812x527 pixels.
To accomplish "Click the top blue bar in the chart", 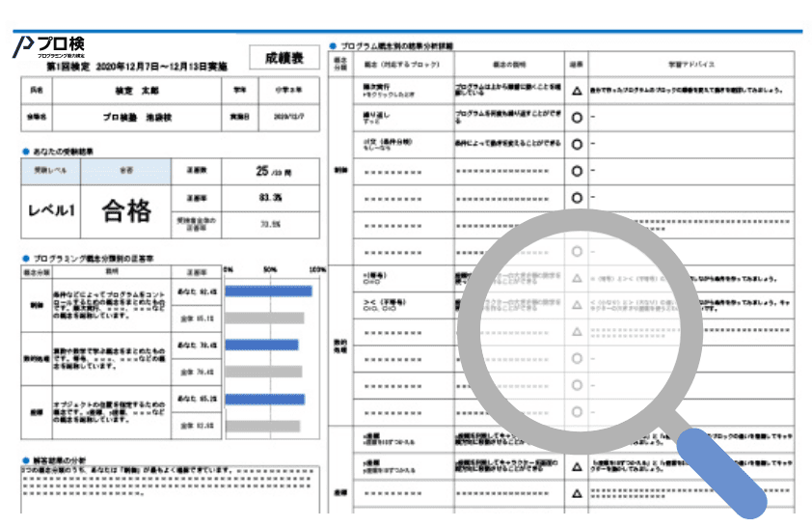I will pyautogui.click(x=269, y=291).
